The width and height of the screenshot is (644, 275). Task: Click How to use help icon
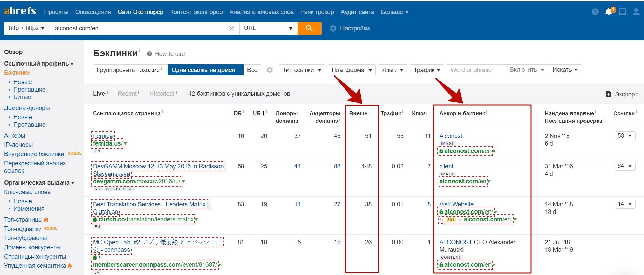149,54
